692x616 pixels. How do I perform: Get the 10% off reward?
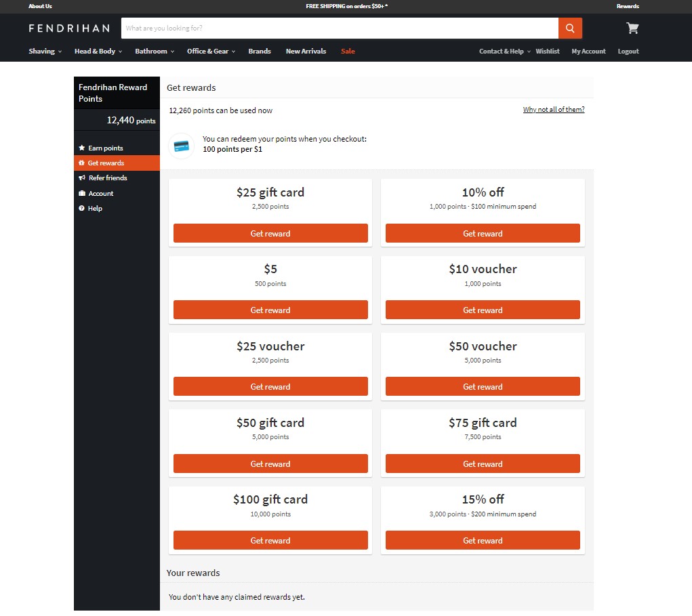coord(483,233)
